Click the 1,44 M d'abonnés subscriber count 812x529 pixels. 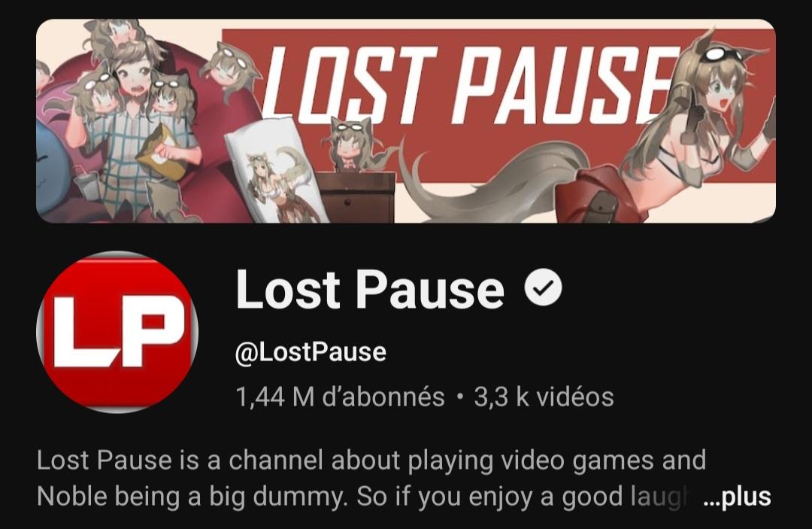tap(341, 397)
